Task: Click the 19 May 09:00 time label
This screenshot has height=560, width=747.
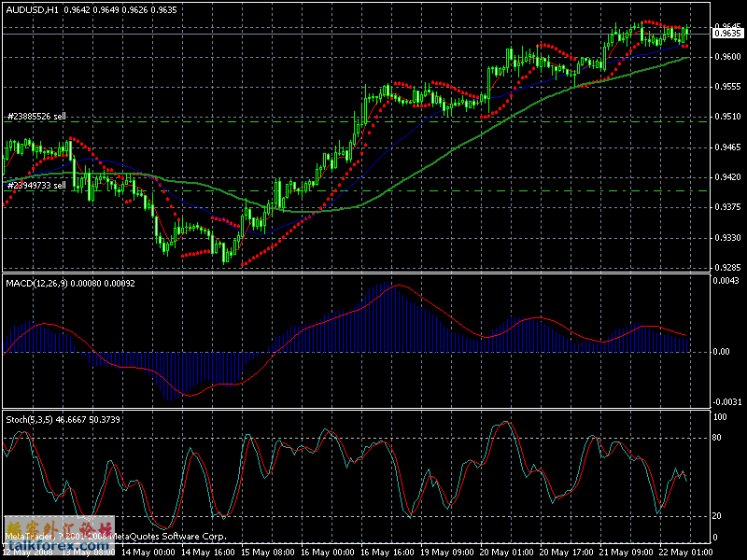Action: 446,553
